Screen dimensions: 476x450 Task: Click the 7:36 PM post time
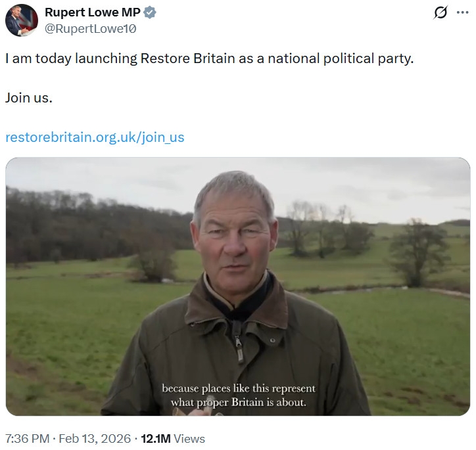point(27,438)
